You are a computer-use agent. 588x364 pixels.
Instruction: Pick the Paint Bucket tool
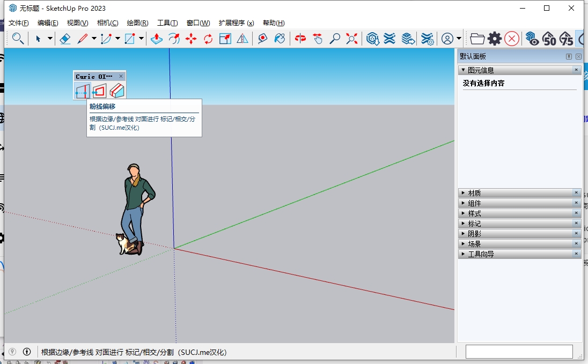click(280, 39)
